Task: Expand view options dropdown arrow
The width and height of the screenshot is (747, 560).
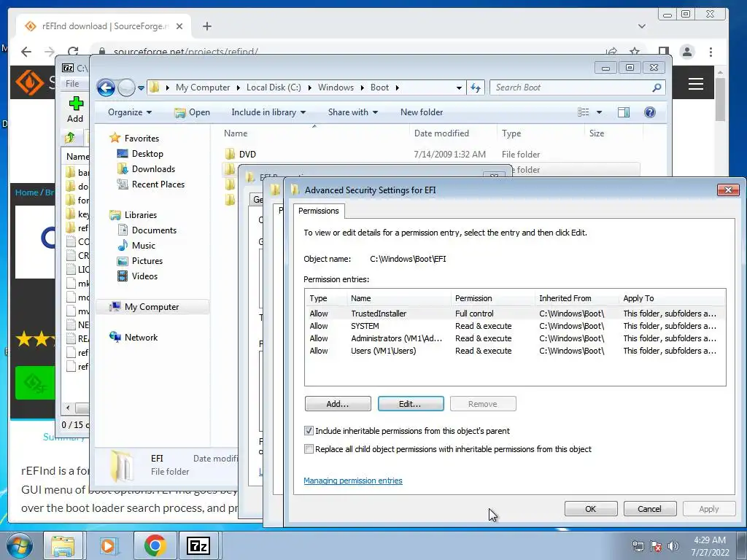Action: point(600,112)
